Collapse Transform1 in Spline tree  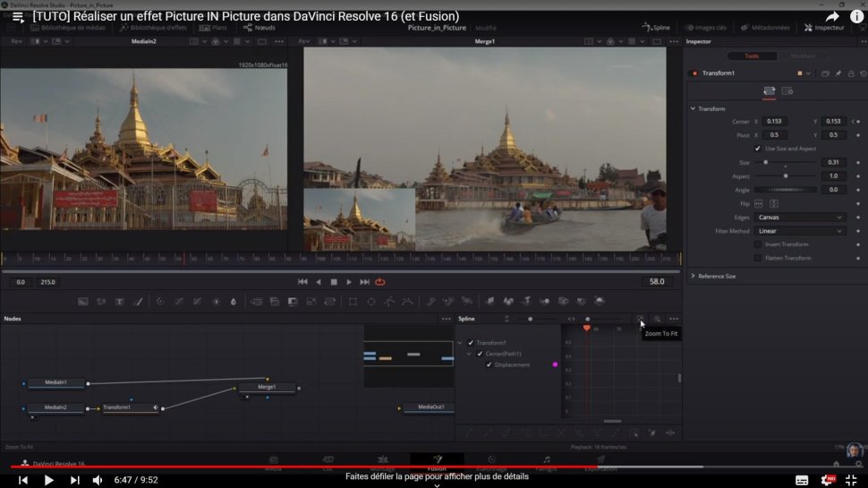459,343
